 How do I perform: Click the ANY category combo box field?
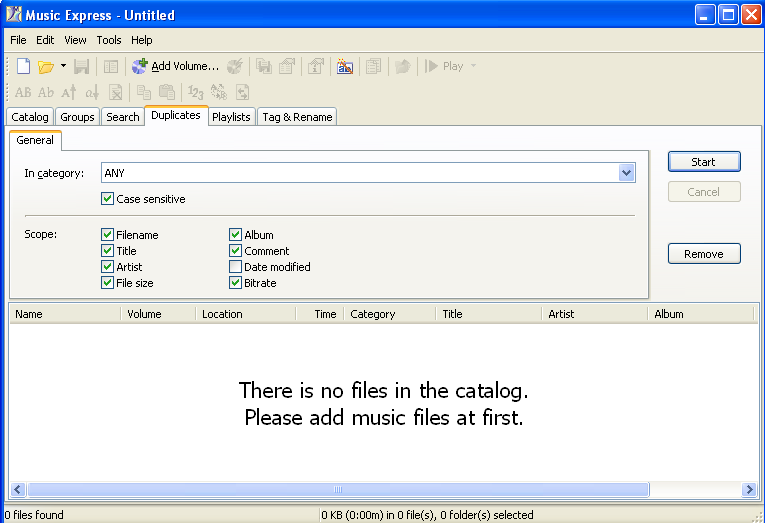pyautogui.click(x=368, y=173)
